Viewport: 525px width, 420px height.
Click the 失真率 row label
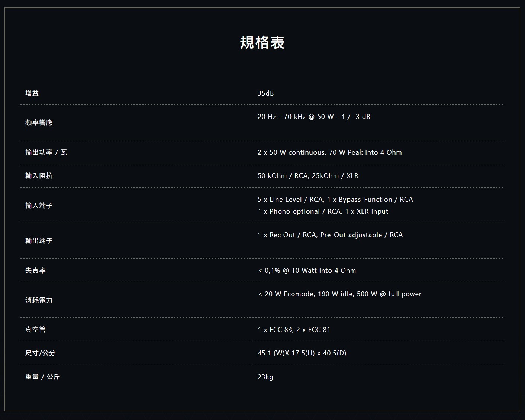point(35,271)
